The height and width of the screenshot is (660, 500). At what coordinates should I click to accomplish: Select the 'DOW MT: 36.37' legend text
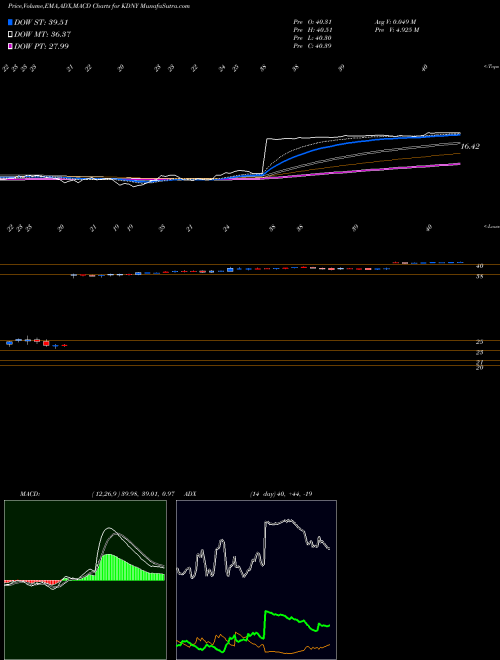coord(41,34)
